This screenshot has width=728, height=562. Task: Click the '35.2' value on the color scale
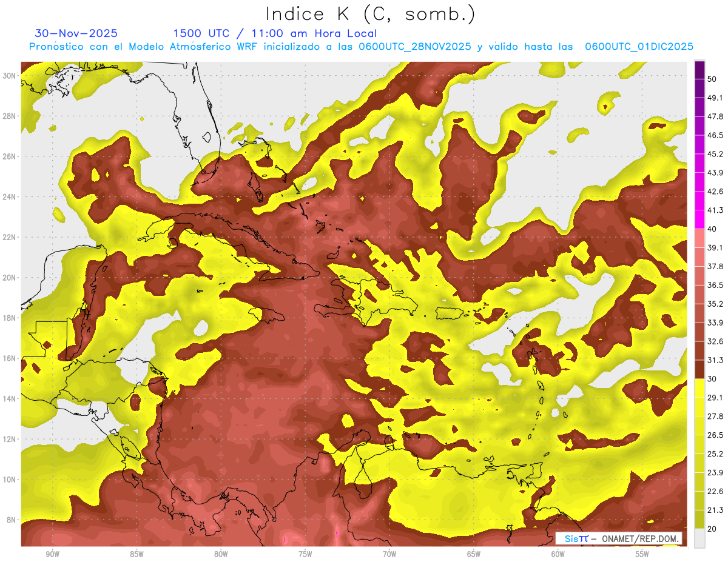[715, 304]
